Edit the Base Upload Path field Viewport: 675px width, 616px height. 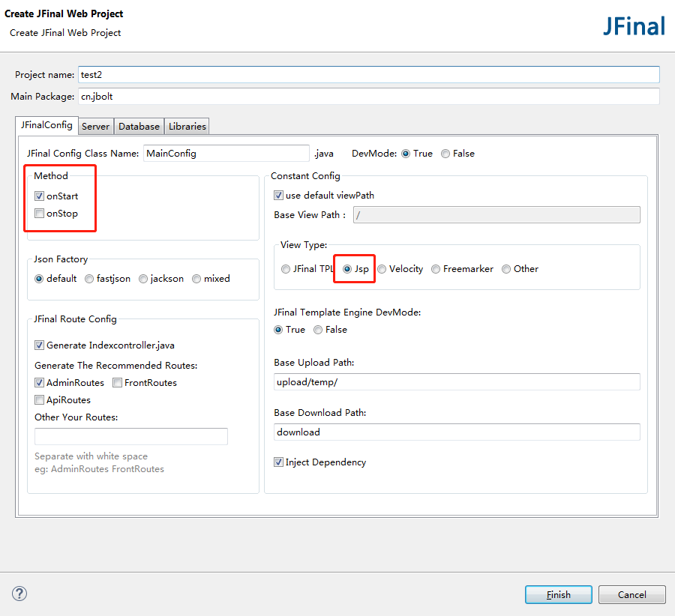[457, 382]
